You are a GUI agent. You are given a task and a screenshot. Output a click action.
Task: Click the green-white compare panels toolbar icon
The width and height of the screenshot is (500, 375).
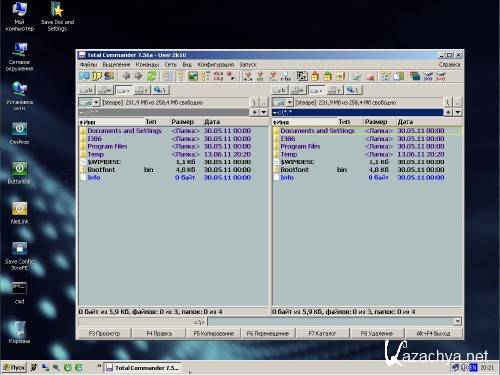pos(398,76)
